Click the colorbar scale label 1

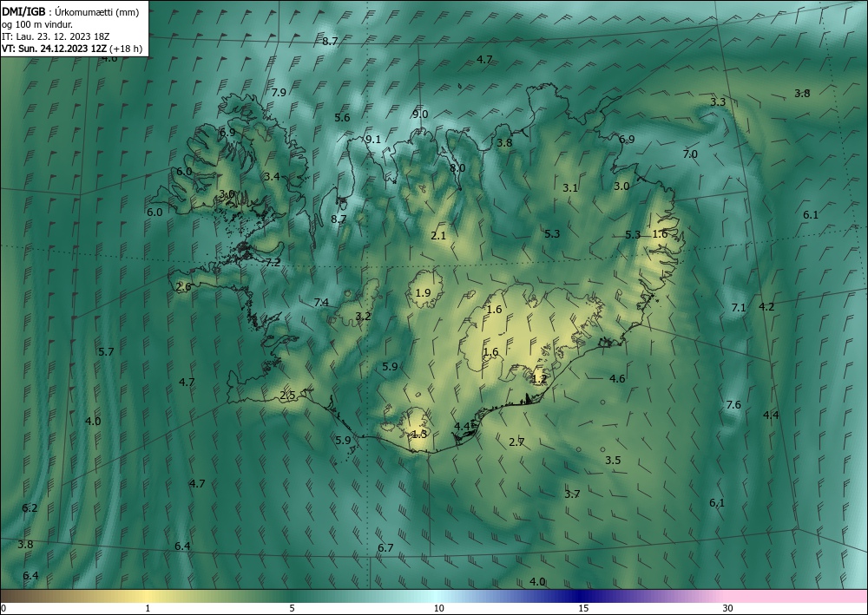click(148, 608)
